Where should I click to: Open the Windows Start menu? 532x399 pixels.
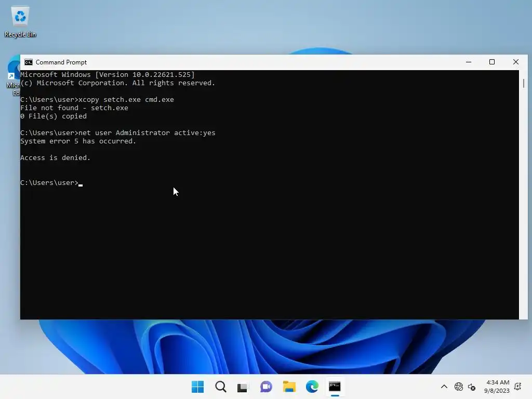pyautogui.click(x=197, y=387)
